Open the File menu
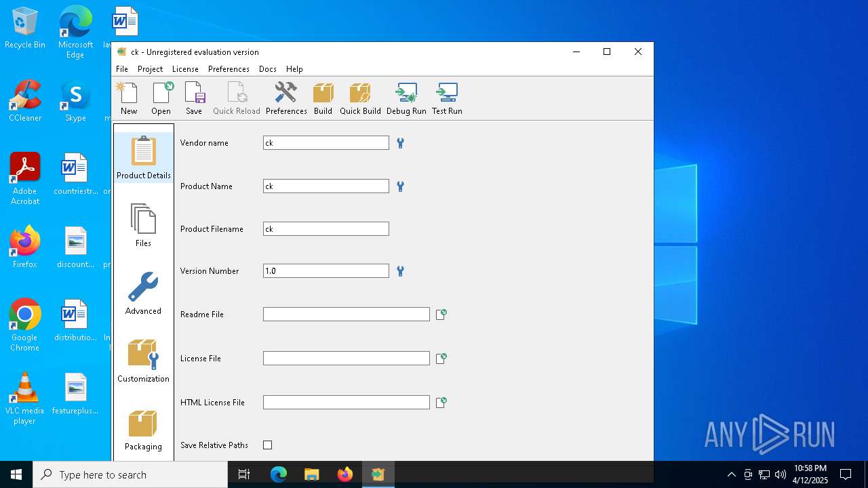 [x=122, y=69]
